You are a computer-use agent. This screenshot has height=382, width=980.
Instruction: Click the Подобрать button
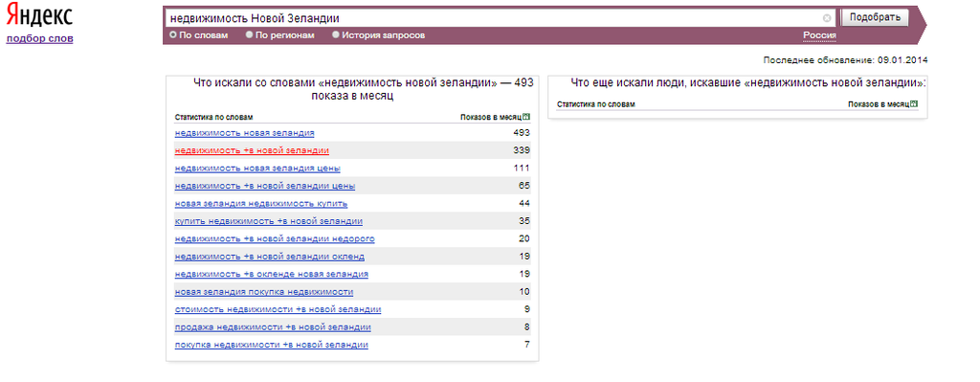pyautogui.click(x=875, y=17)
